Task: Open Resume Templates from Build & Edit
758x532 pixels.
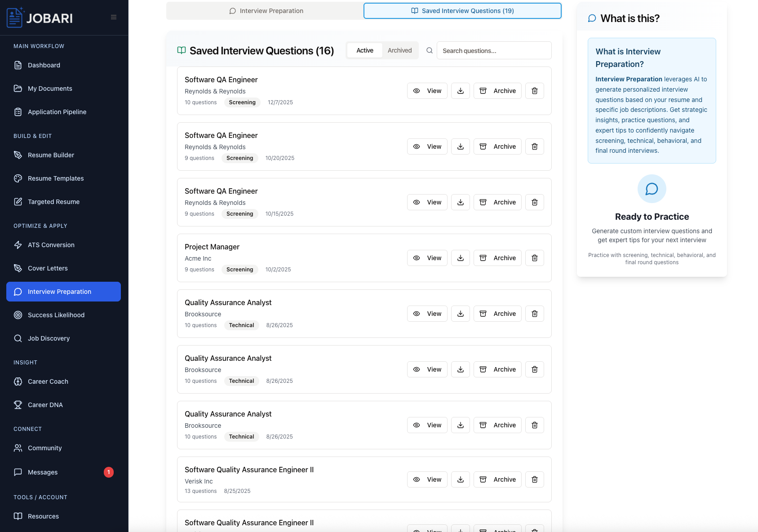Action: point(56,178)
